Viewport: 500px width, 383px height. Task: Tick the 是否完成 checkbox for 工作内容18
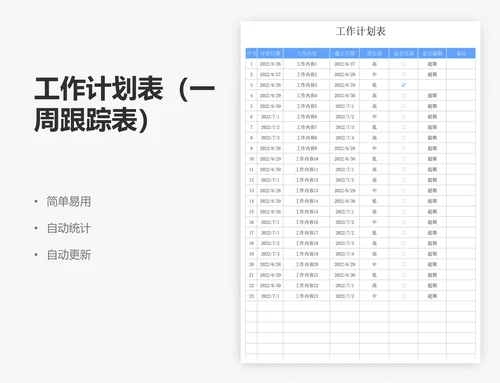[403, 243]
